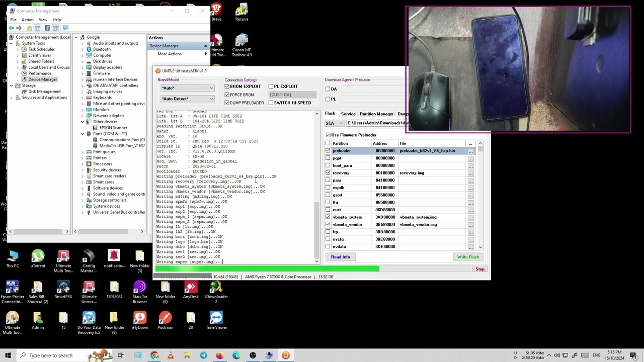Open Task View on the taskbar

(121, 355)
